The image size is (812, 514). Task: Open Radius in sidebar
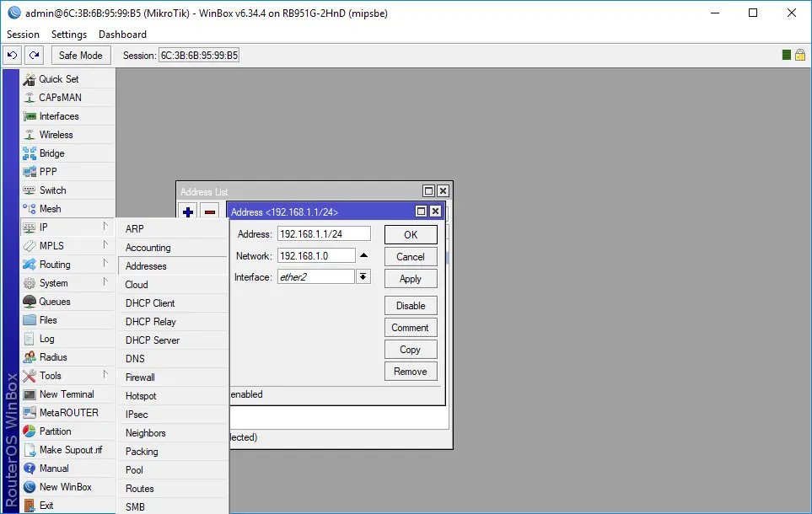(x=67, y=357)
